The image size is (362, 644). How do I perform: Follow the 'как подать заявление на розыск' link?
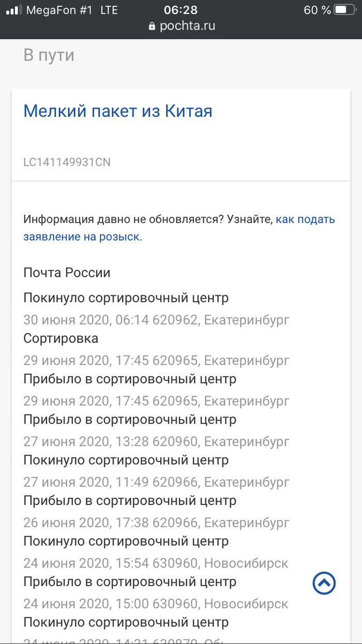pos(179,228)
